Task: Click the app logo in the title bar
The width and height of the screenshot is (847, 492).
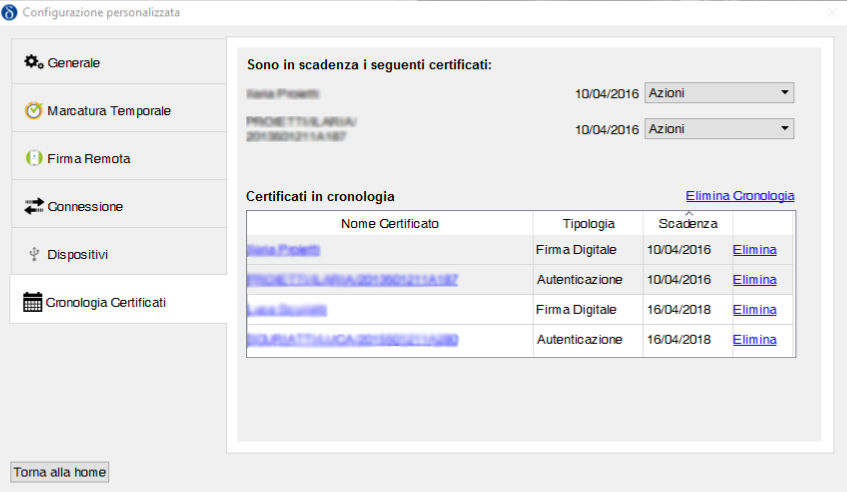Action: tap(9, 12)
